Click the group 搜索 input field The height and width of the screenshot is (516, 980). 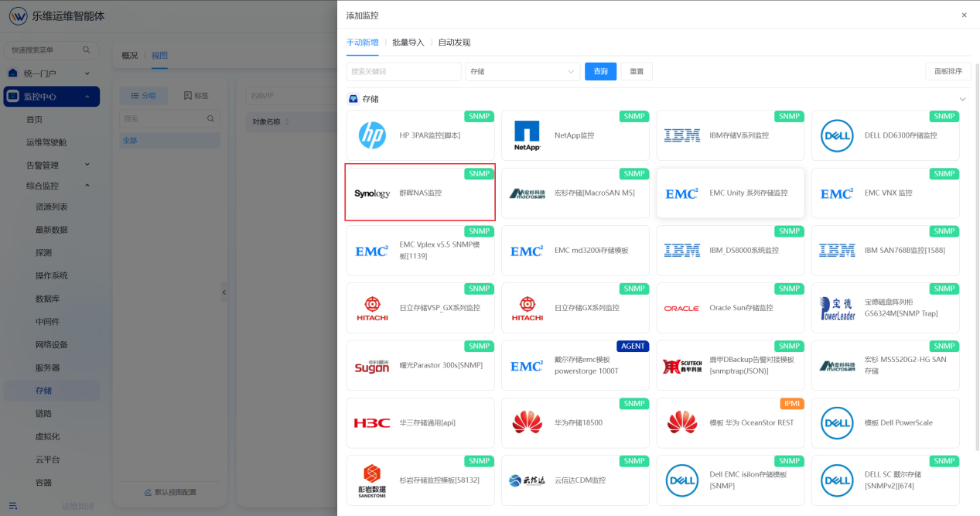(x=169, y=119)
